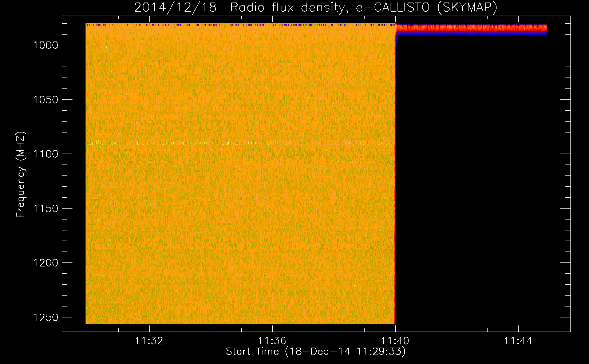The width and height of the screenshot is (589, 364).
Task: Click the orange spectrogram data region
Action: (240, 174)
